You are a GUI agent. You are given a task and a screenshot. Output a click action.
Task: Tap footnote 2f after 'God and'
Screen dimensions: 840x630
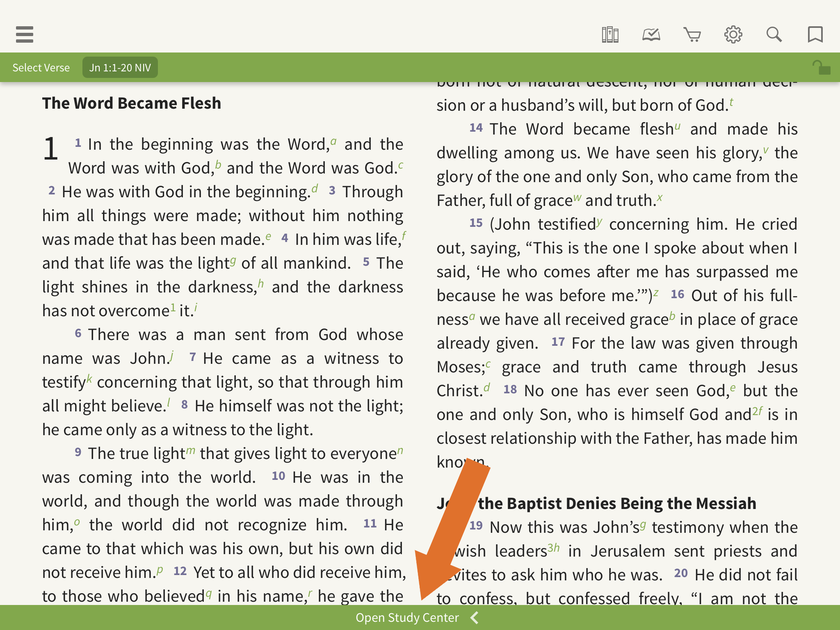pos(757,411)
